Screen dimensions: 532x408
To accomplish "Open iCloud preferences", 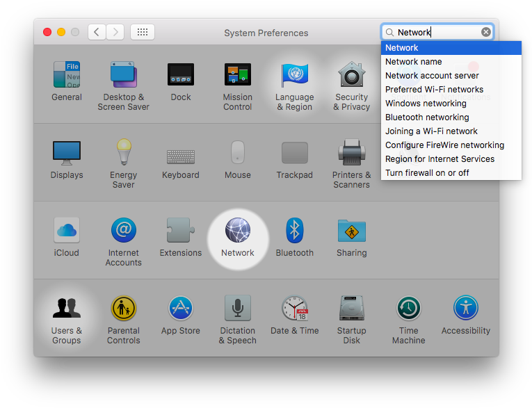I will tap(67, 231).
